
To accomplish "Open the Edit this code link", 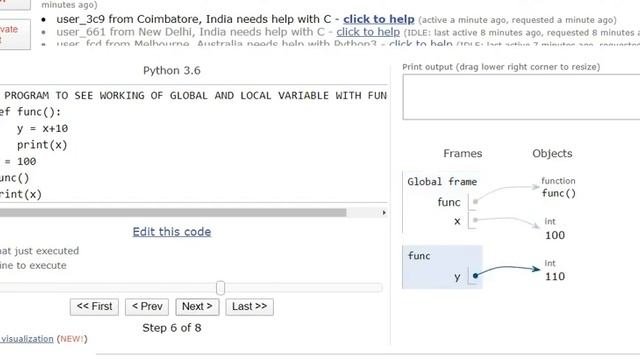I will pyautogui.click(x=172, y=232).
